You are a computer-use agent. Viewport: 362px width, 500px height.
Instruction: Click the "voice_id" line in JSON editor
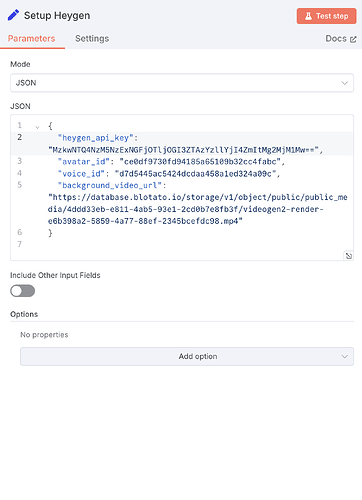click(x=169, y=174)
